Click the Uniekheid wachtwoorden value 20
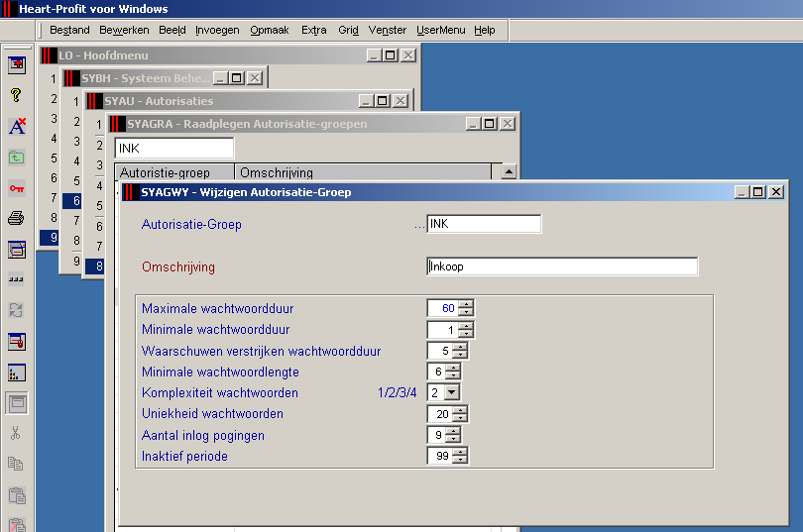This screenshot has width=803, height=532. click(x=440, y=414)
